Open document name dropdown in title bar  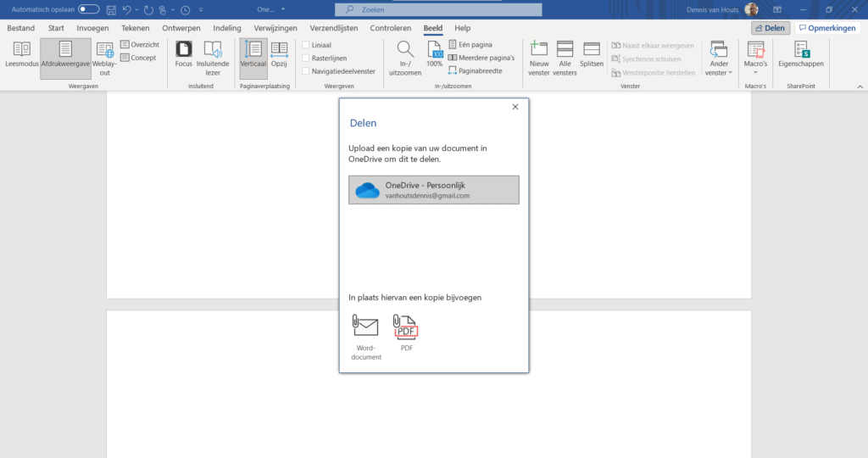tap(283, 9)
